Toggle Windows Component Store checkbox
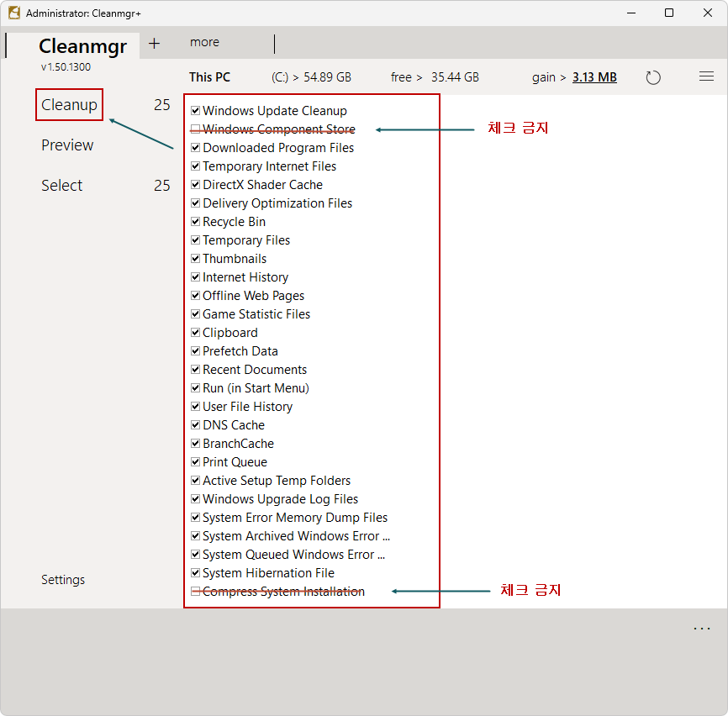Image resolution: width=728 pixels, height=716 pixels. coord(196,129)
